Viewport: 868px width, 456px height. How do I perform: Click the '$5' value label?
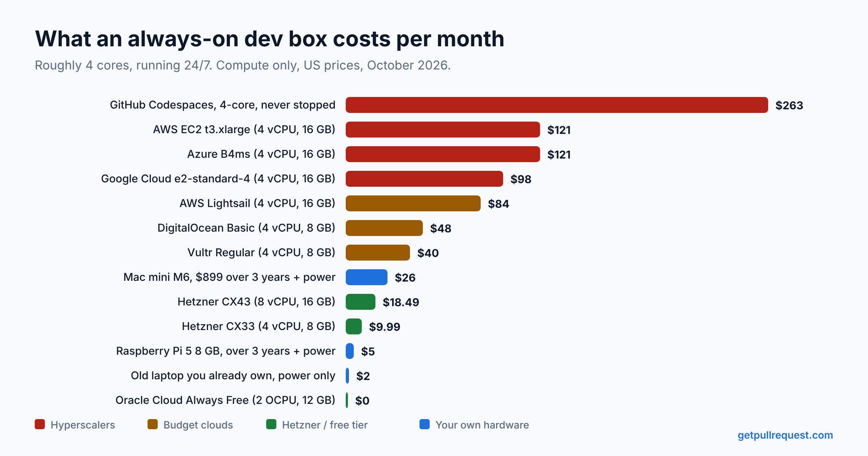point(368,351)
